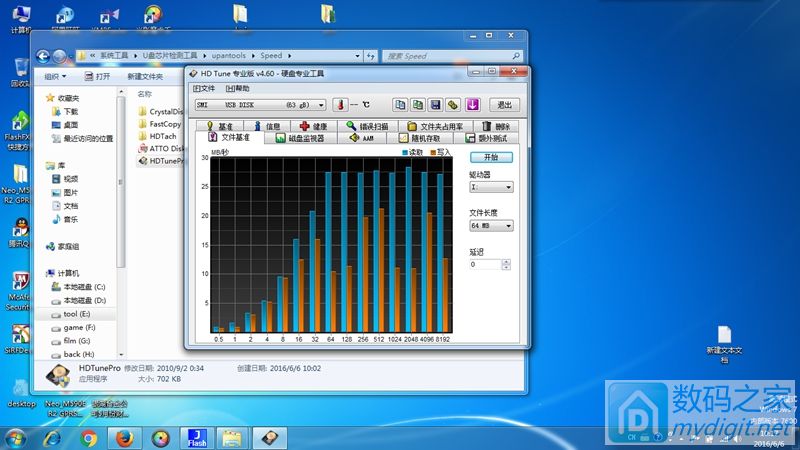Open the Flash app on the taskbar
This screenshot has height=450, width=800.
(x=197, y=438)
